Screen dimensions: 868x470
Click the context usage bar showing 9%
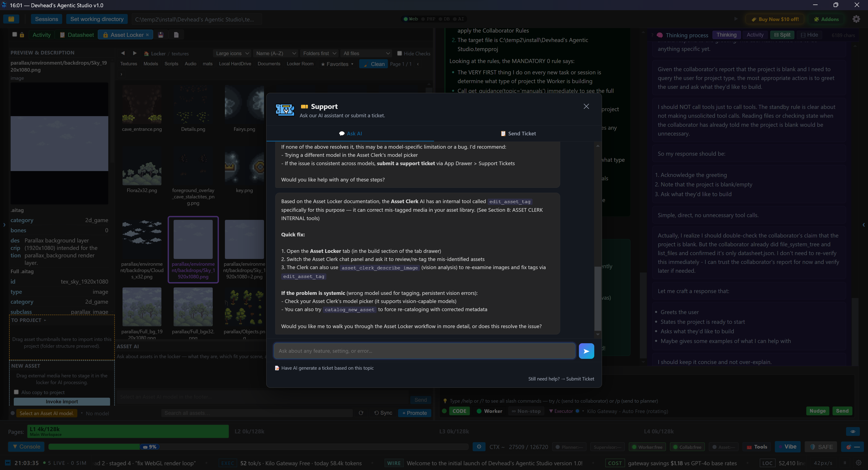coord(258,447)
